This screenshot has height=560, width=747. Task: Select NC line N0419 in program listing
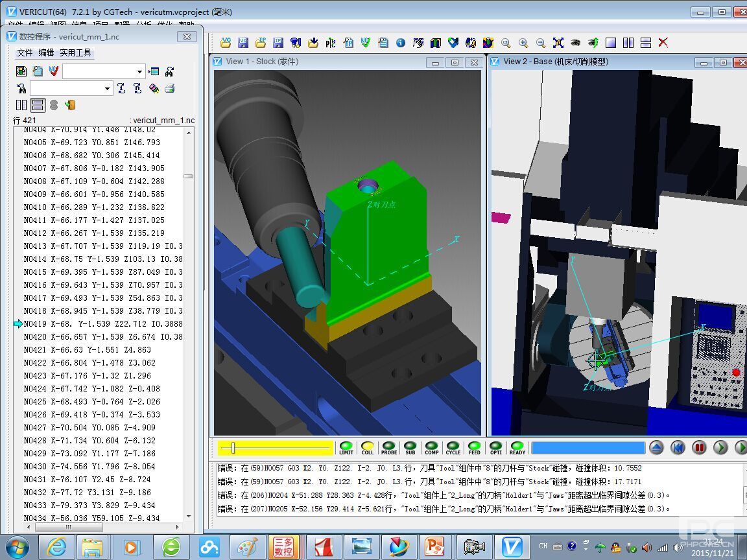coord(103,324)
